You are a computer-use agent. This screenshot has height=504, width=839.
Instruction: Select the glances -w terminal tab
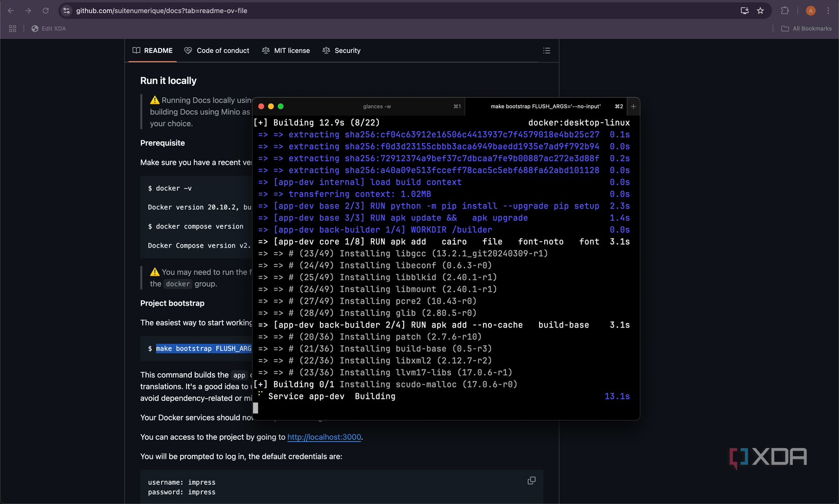coord(377,106)
